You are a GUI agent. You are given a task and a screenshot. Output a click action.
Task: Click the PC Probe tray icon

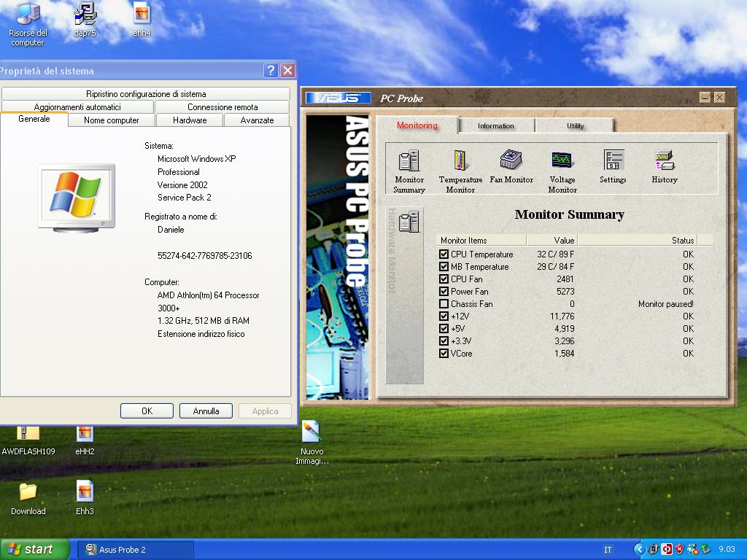coord(654,549)
